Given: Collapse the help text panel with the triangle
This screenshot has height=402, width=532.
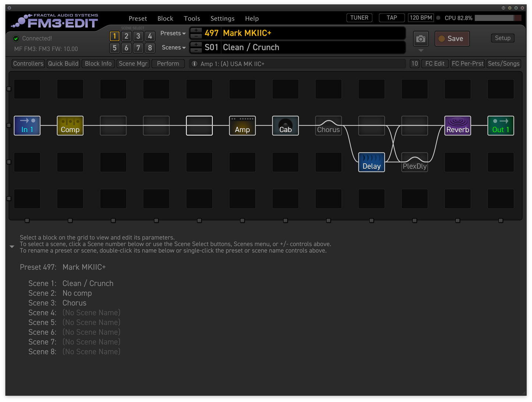Looking at the screenshot, I should pyautogui.click(x=12, y=246).
